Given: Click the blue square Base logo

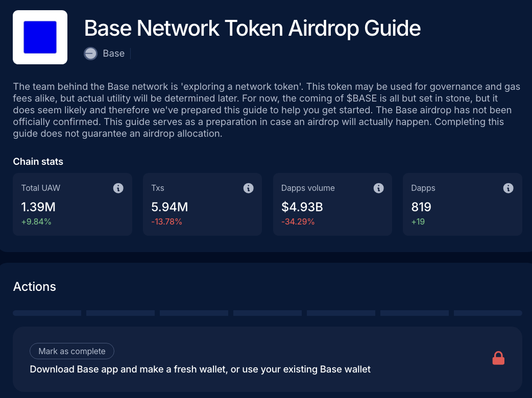Looking at the screenshot, I should pos(40,37).
